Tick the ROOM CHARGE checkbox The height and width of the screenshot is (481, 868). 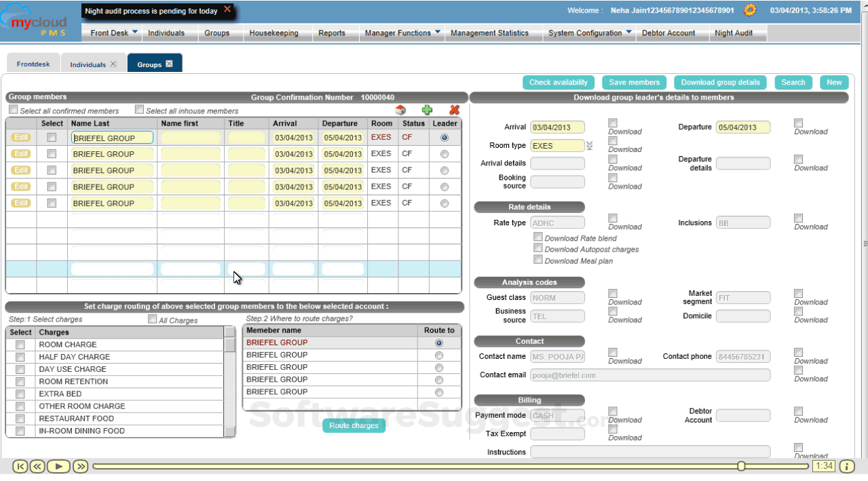(20, 345)
